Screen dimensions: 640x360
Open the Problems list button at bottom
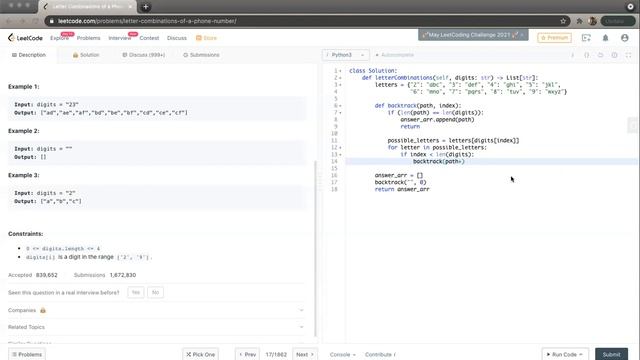27,354
